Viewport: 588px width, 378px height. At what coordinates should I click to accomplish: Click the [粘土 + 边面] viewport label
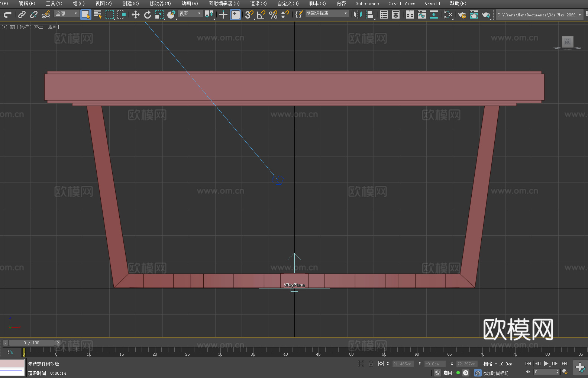click(46, 27)
